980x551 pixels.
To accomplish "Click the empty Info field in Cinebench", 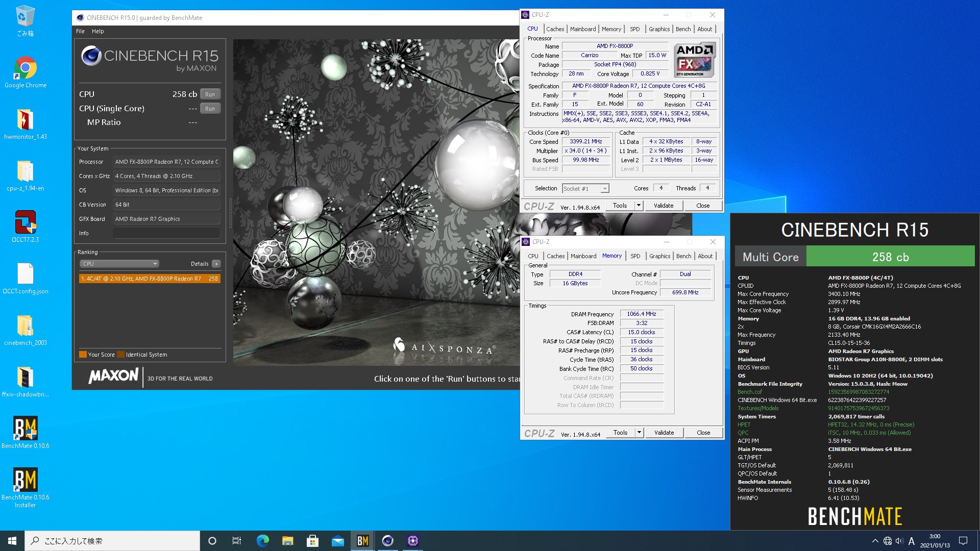I will click(x=166, y=233).
